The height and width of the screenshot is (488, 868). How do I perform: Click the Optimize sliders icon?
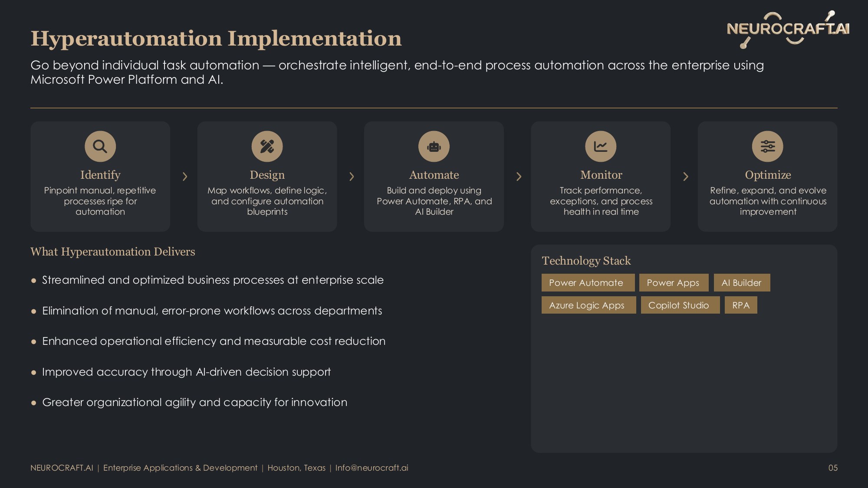point(768,147)
